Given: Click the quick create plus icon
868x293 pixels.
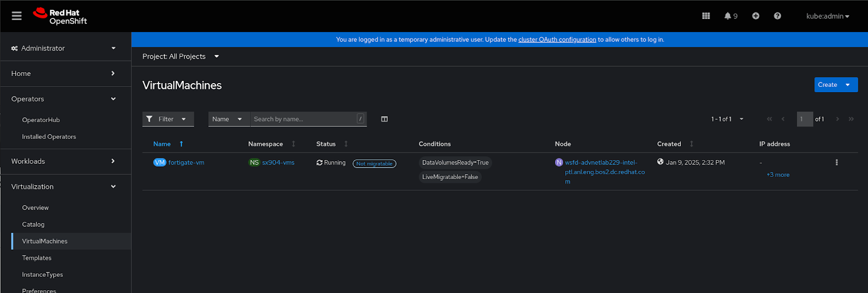Looking at the screenshot, I should [756, 16].
